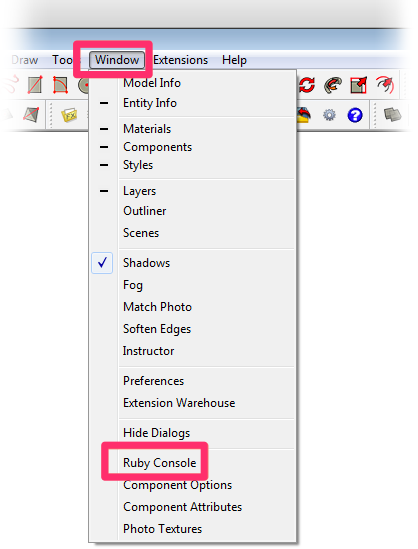
Task: Select the Offset tool icon
Action: pos(385,85)
